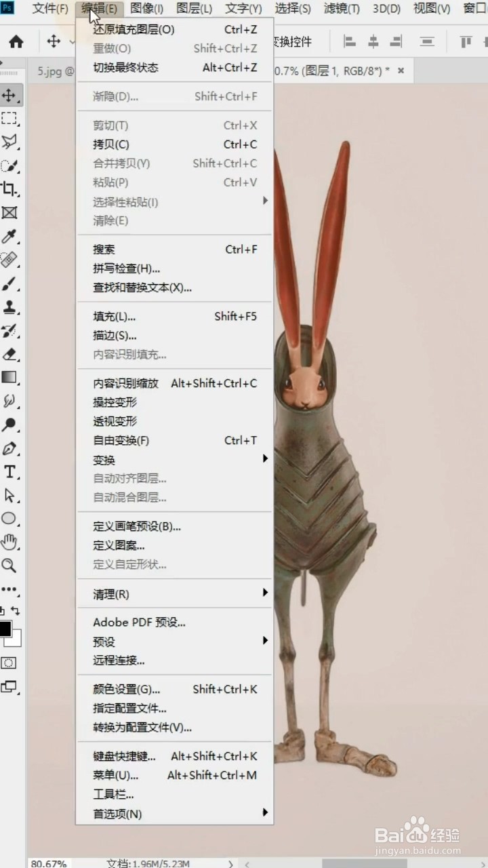Toggle Quick Mask mode icon

click(9, 663)
